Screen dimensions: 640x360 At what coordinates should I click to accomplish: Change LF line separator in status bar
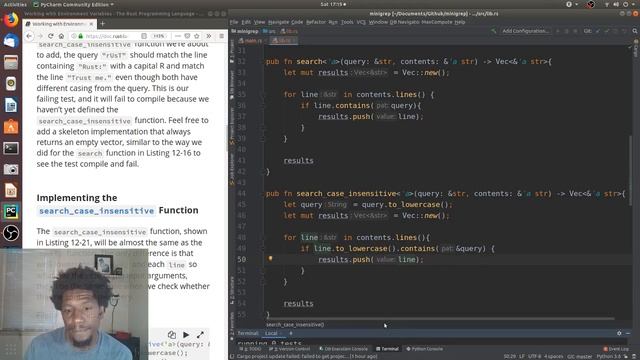click(x=522, y=356)
